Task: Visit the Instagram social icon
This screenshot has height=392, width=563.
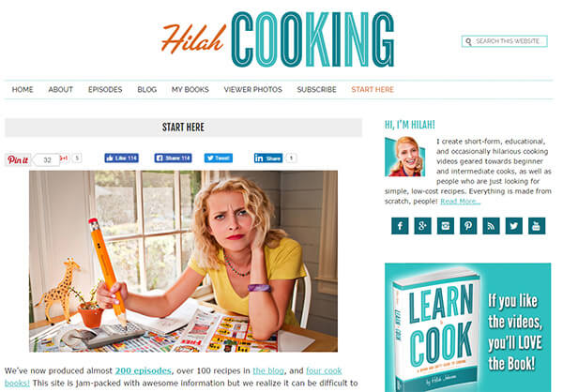Action: (x=445, y=226)
